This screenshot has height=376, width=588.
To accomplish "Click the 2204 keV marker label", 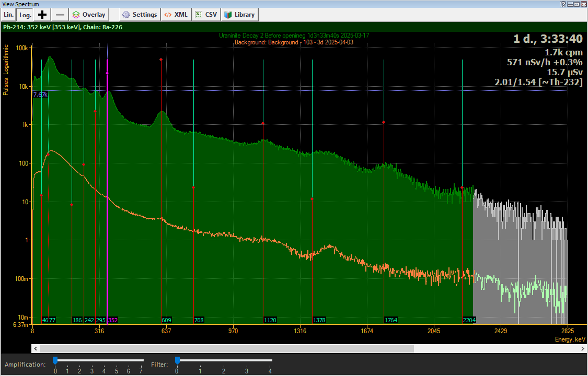I will coord(469,320).
